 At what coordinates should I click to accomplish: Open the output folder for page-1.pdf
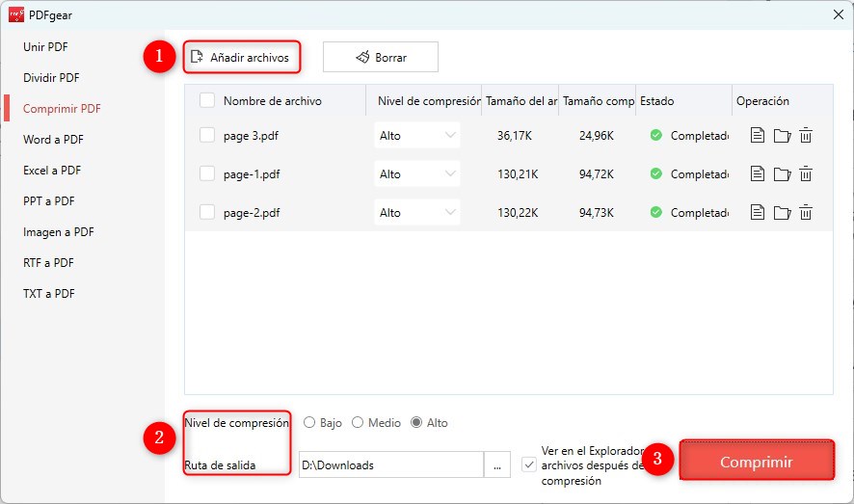point(782,174)
